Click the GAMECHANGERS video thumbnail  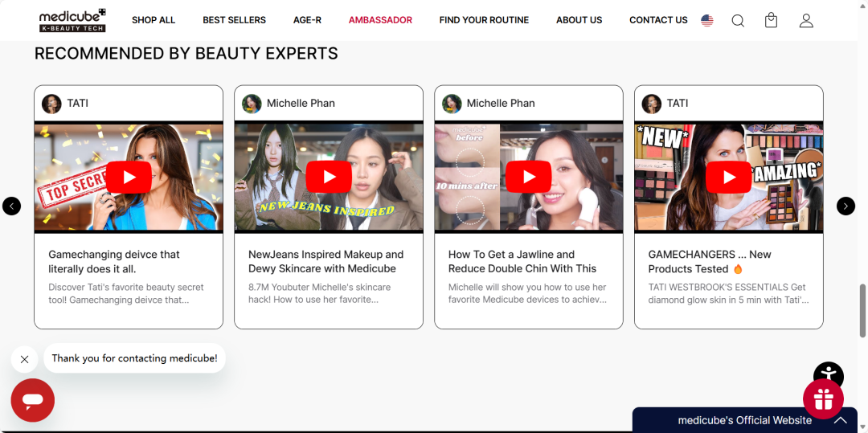click(728, 178)
